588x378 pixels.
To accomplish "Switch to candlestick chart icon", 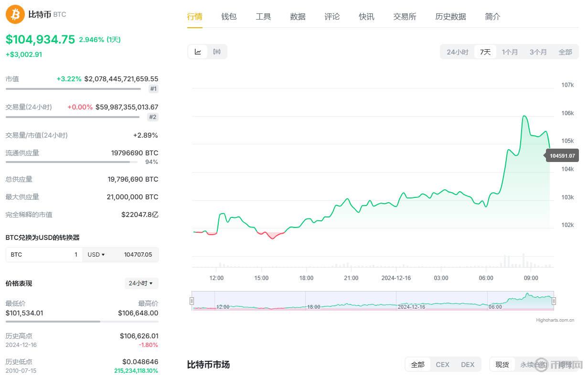I will [x=216, y=52].
